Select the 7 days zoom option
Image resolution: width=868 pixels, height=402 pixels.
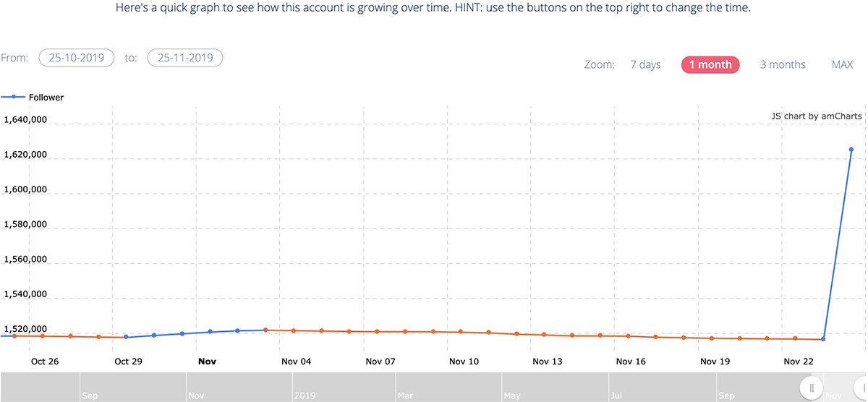click(x=645, y=64)
